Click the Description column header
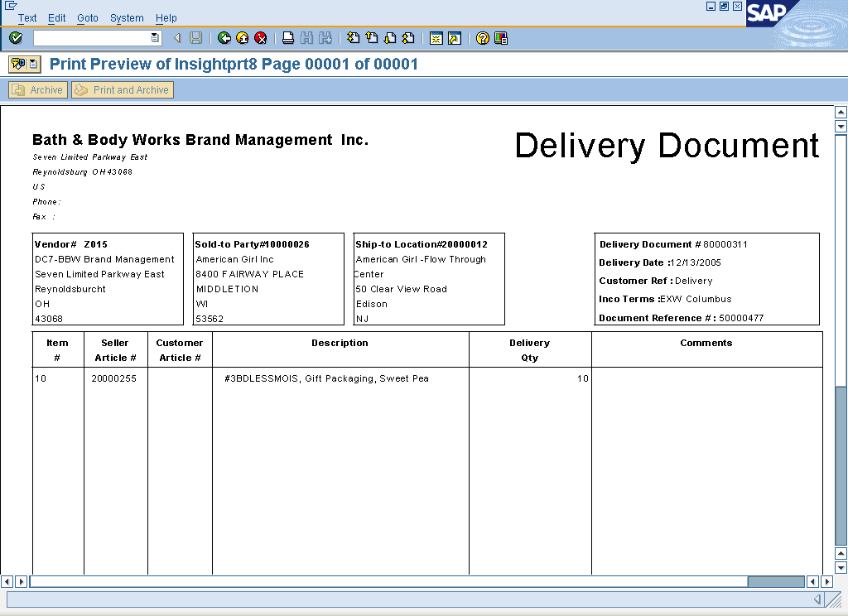The image size is (848, 616). 340,343
